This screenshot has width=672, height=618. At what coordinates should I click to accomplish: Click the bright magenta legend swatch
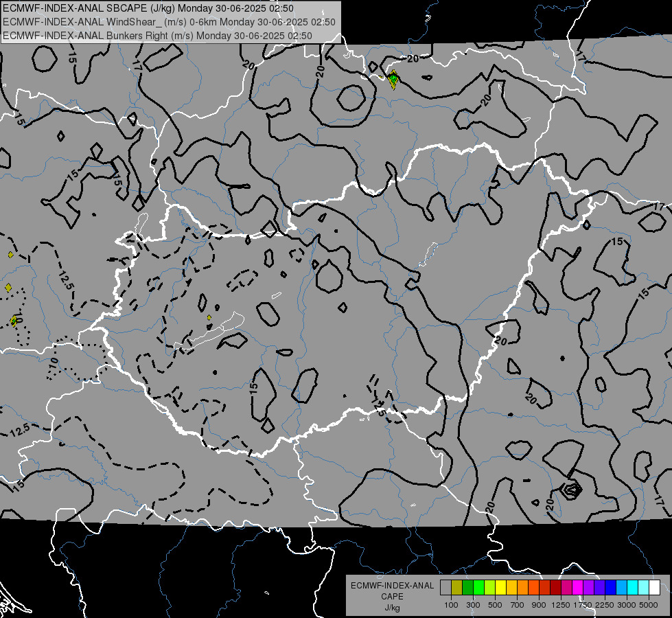pyautogui.click(x=578, y=588)
